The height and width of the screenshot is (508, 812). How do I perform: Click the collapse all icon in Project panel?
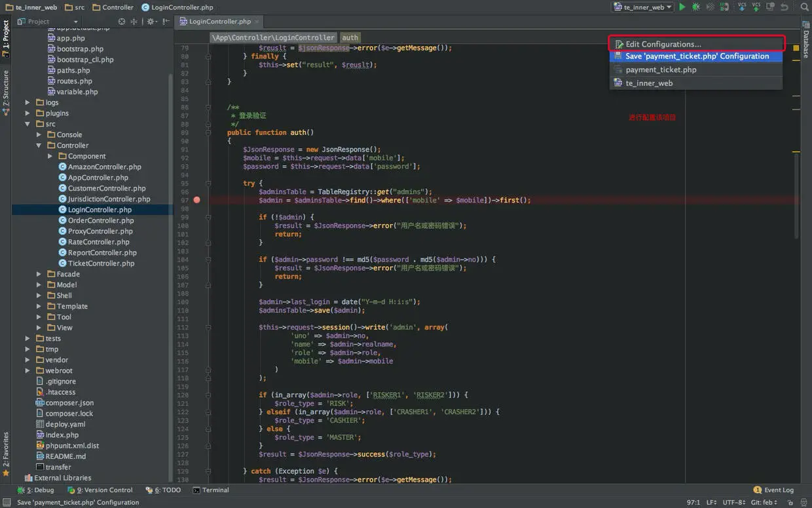tap(134, 22)
